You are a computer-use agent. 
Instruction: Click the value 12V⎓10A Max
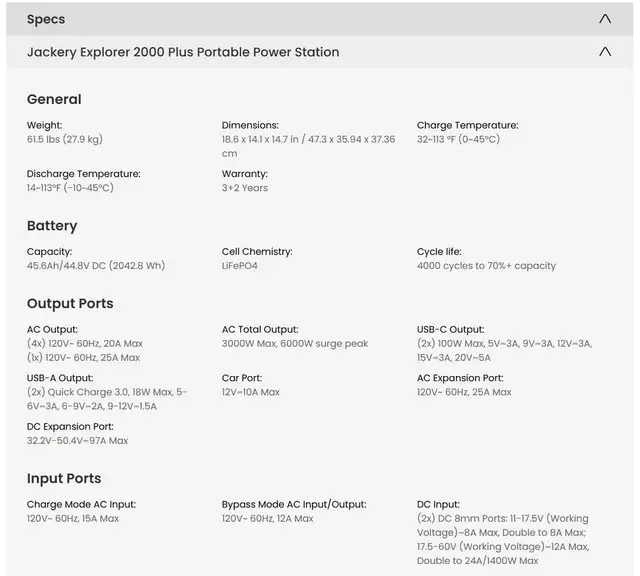[x=251, y=392]
